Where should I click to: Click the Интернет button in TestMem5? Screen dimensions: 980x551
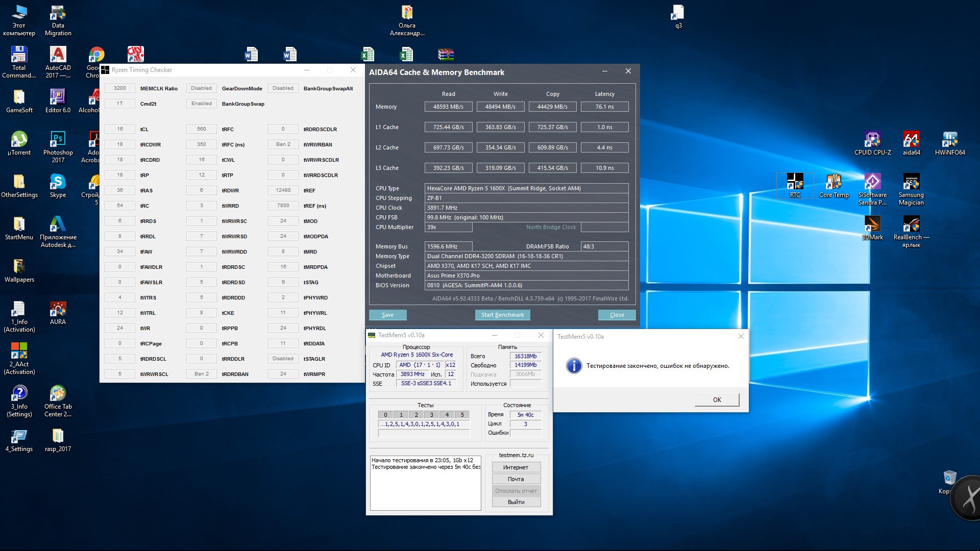516,467
